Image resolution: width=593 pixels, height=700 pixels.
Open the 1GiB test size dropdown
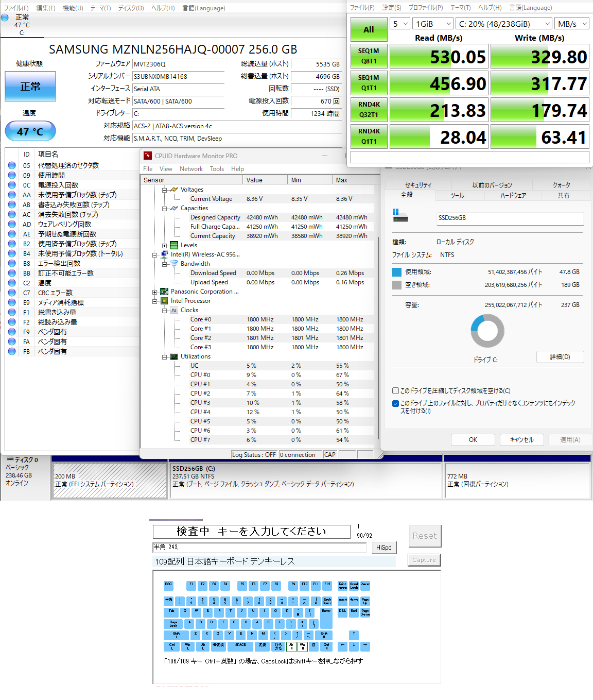(433, 24)
